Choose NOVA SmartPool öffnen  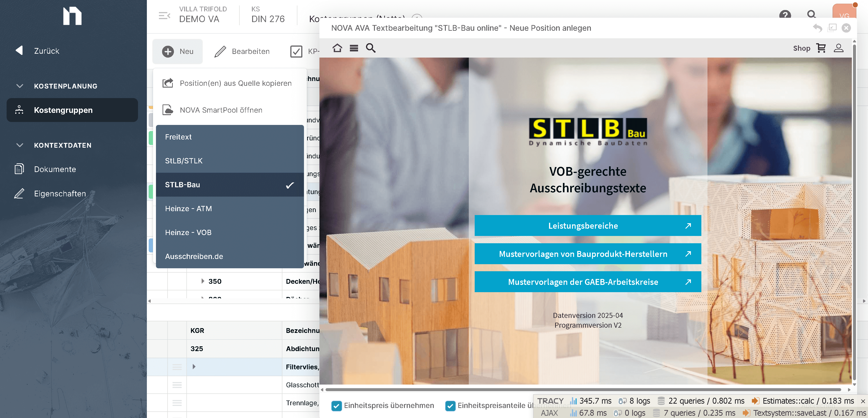[230, 110]
